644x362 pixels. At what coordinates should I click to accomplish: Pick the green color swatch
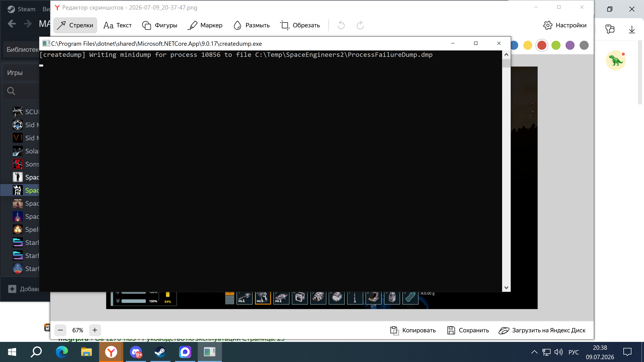point(556,45)
